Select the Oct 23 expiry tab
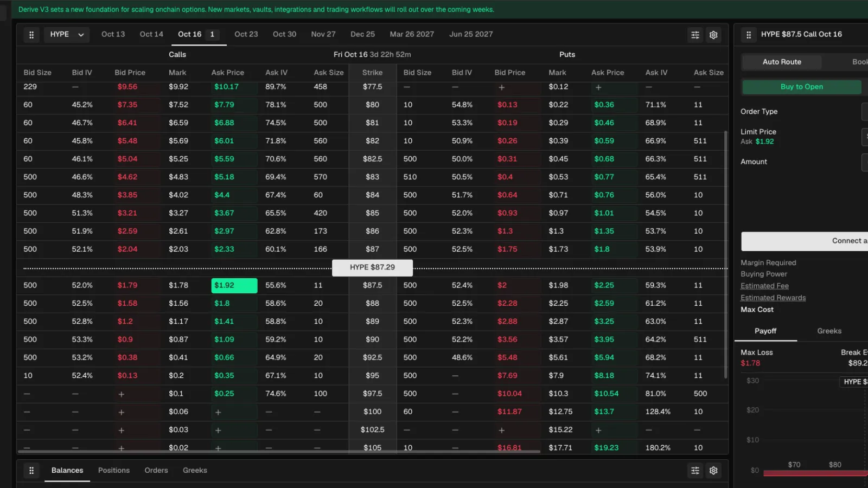This screenshot has height=488, width=868. click(x=246, y=34)
